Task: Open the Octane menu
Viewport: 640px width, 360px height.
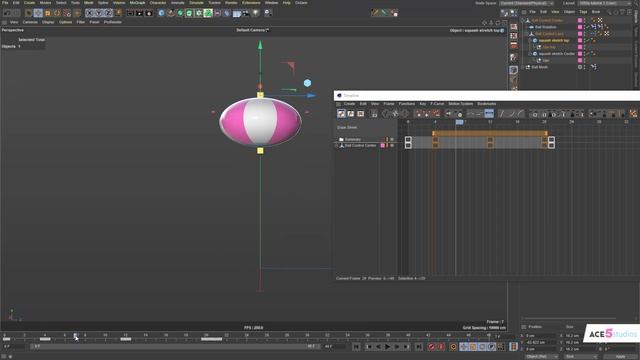Action: [301, 3]
